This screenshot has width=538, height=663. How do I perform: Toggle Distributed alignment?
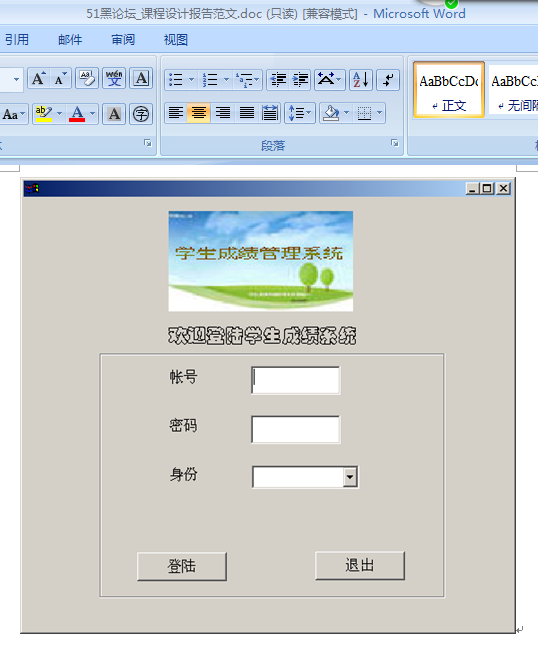point(270,113)
